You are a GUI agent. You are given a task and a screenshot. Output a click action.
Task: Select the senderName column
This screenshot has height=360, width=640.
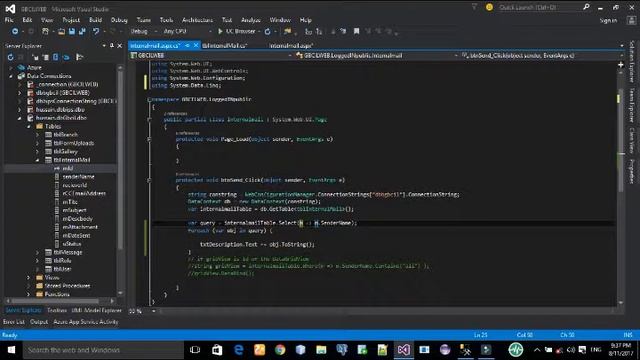coord(78,177)
